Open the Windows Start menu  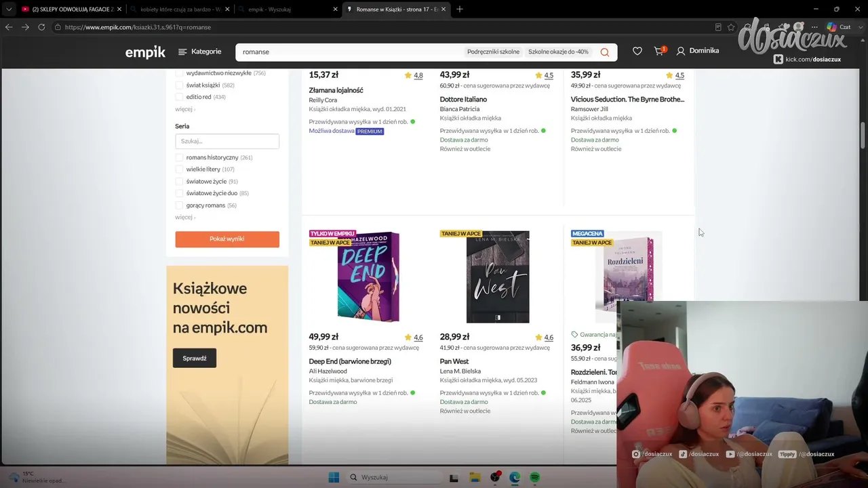[x=334, y=478]
